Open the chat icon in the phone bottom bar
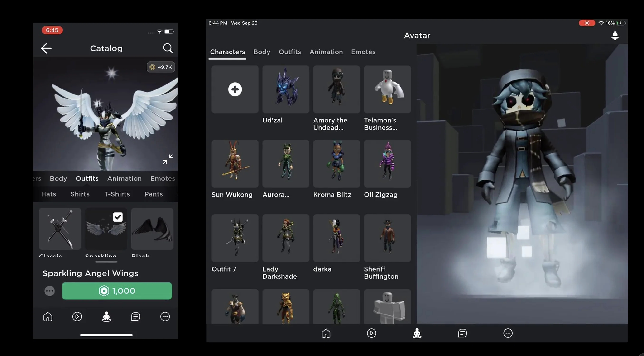Screen dimensions: 644x356 pyautogui.click(x=135, y=317)
